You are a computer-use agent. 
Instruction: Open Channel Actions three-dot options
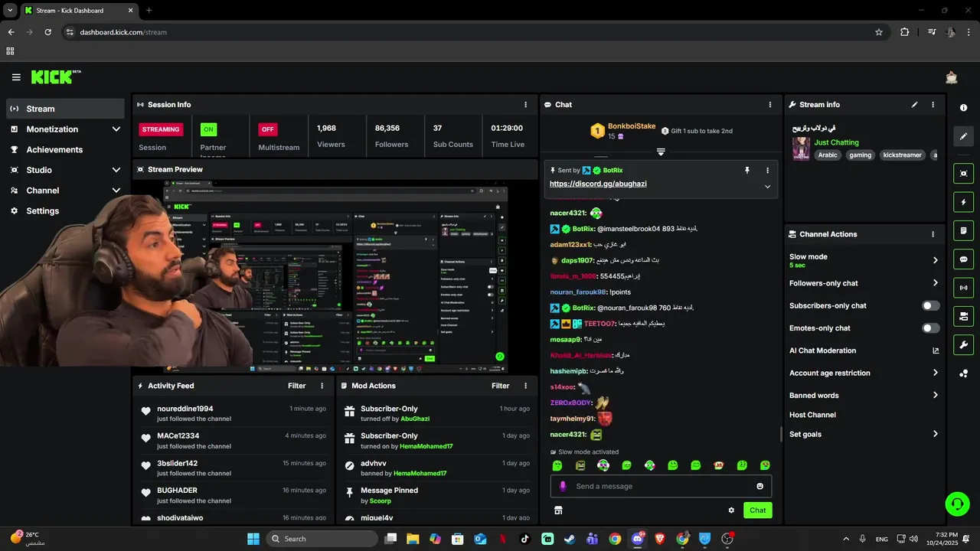[933, 234]
